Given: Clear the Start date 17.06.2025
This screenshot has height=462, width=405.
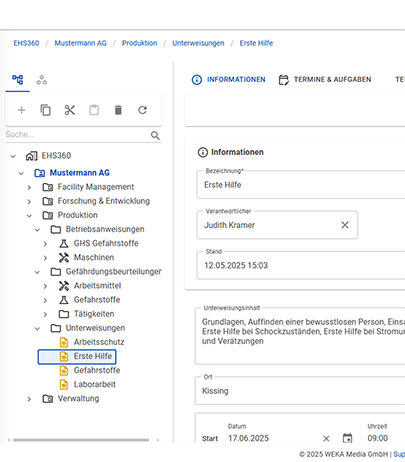Looking at the screenshot, I should [326, 438].
